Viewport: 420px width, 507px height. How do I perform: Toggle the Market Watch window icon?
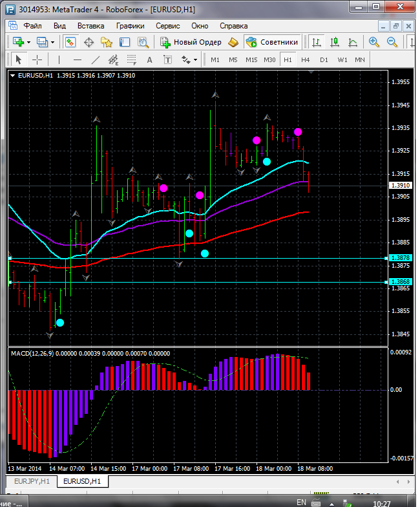pos(70,42)
